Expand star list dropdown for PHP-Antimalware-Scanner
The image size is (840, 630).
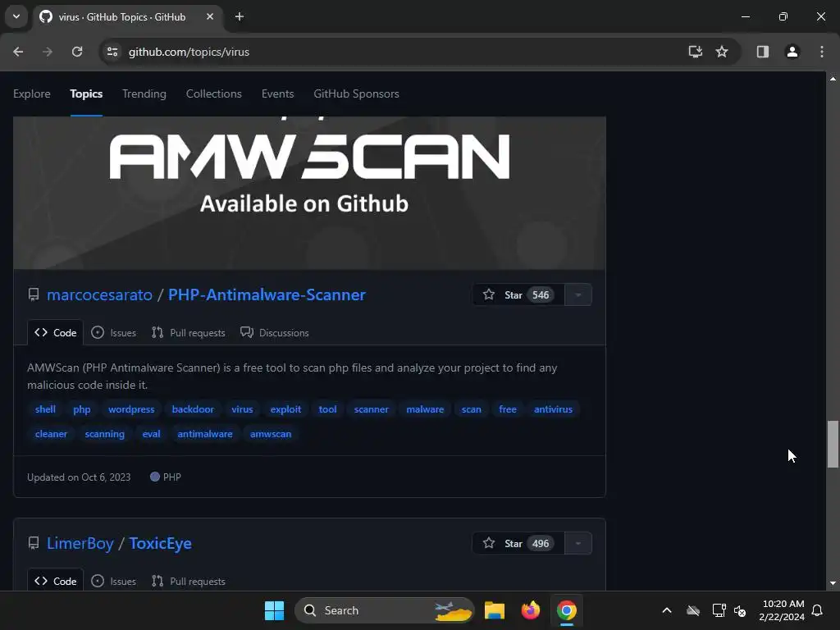(x=578, y=294)
